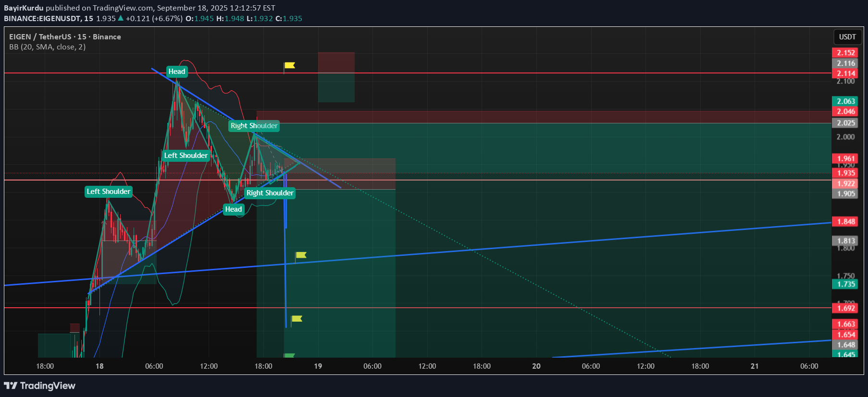This screenshot has height=397, width=868.
Task: Select the red horizontal line at 2.114
Action: coord(418,73)
